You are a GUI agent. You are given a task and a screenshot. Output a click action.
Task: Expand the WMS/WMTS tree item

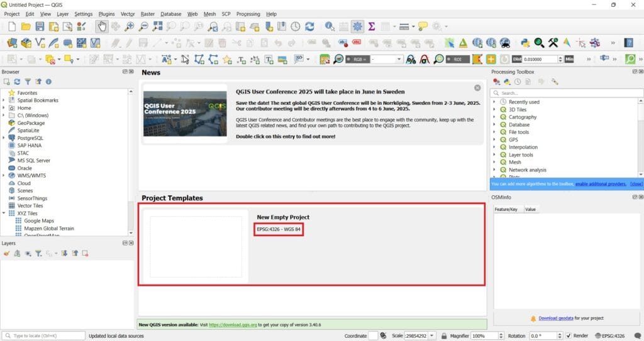click(4, 175)
